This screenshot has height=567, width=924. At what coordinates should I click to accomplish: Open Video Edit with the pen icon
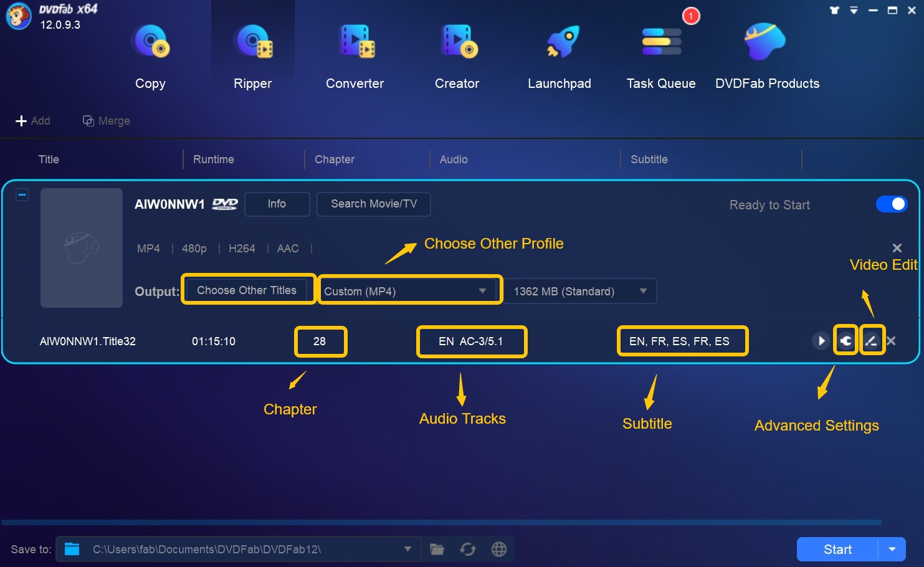[872, 340]
